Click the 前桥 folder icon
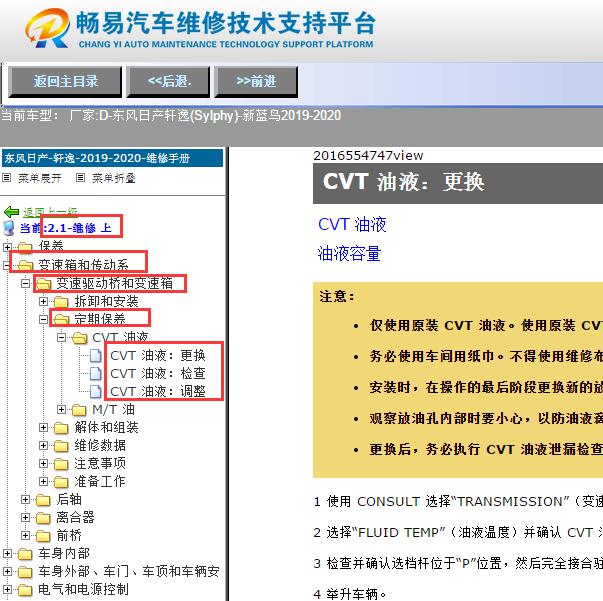 tap(43, 536)
